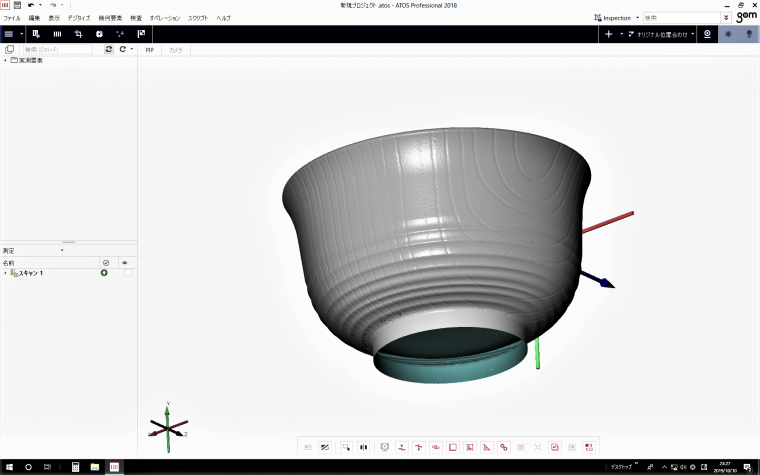Click the refresh arrows icon beside search field
Screen dimensions: 760x475
coord(108,49)
